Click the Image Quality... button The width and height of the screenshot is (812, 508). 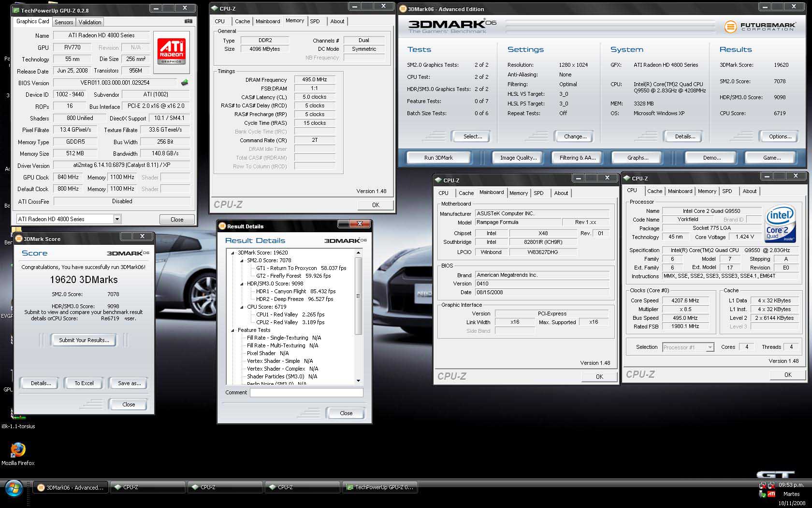pyautogui.click(x=518, y=158)
